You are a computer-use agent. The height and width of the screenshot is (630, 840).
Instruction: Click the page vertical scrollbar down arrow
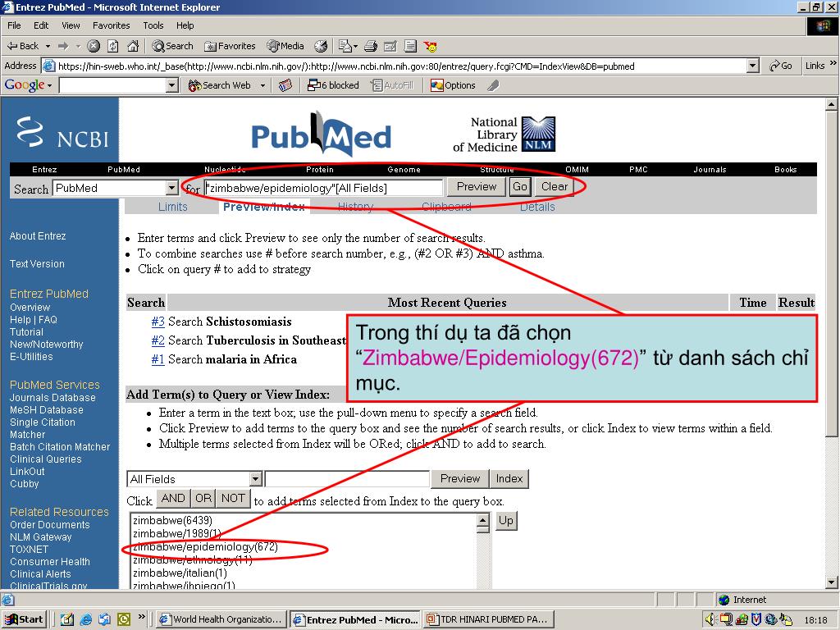pyautogui.click(x=832, y=582)
